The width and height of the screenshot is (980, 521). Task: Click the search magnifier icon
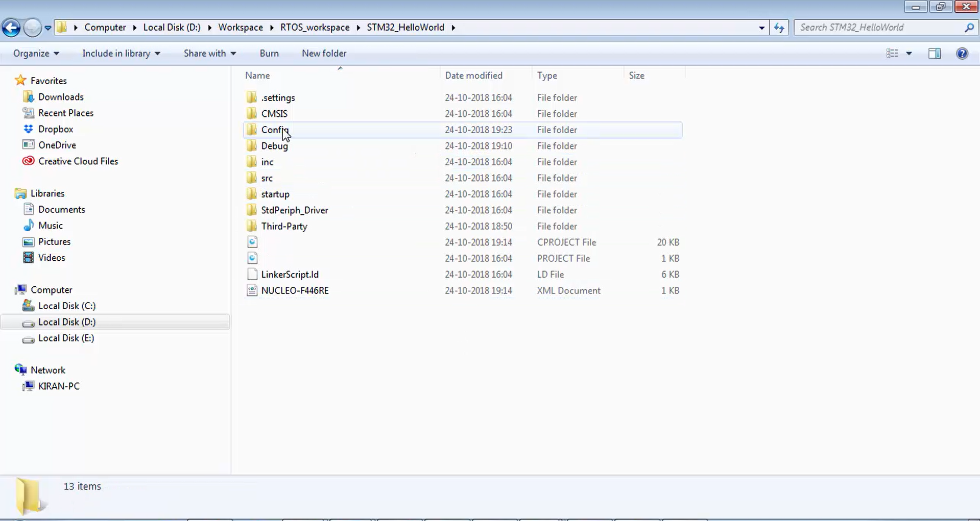(x=969, y=28)
